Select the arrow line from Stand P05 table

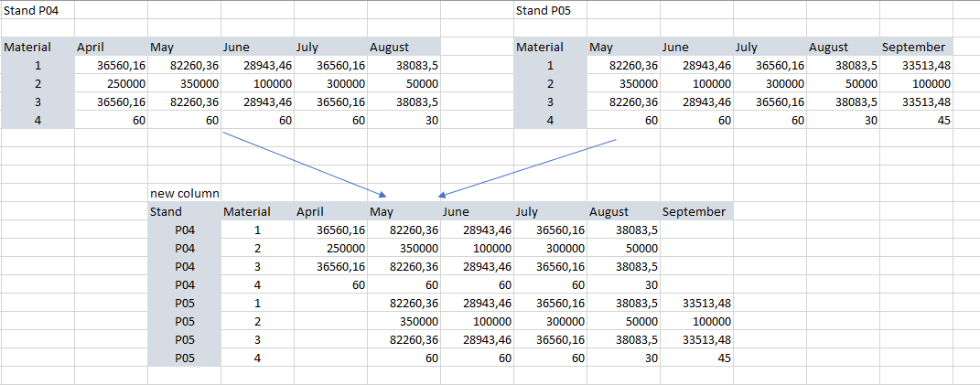tap(528, 167)
